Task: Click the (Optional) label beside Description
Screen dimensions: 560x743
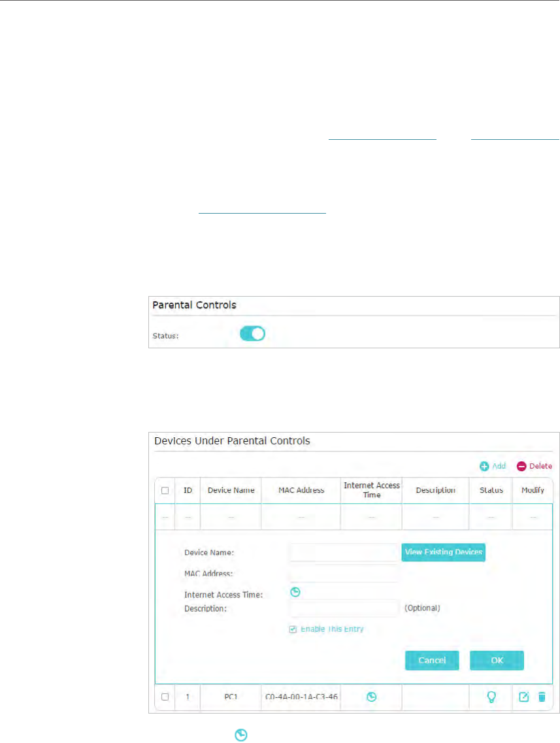Action: pos(422,608)
